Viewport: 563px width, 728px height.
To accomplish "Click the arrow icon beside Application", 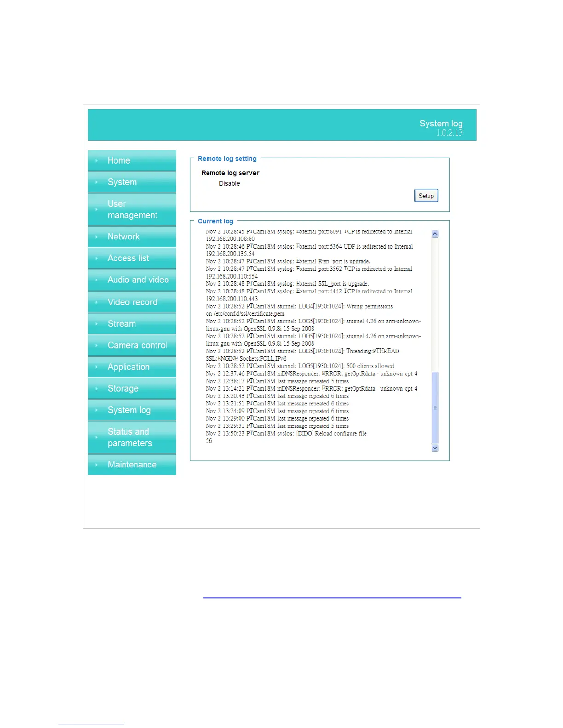I will tap(96, 367).
